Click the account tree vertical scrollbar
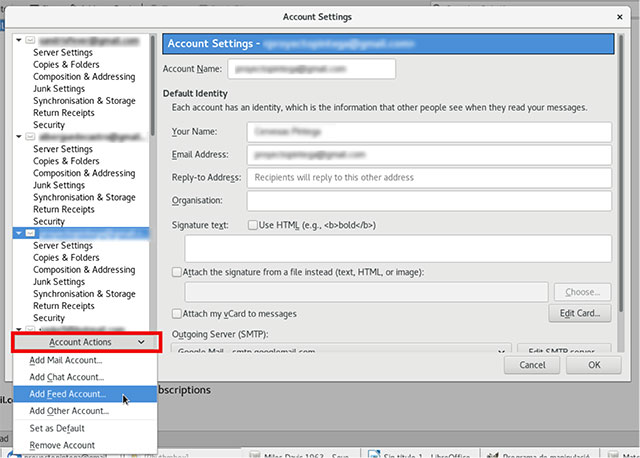640x458 pixels. 153,86
